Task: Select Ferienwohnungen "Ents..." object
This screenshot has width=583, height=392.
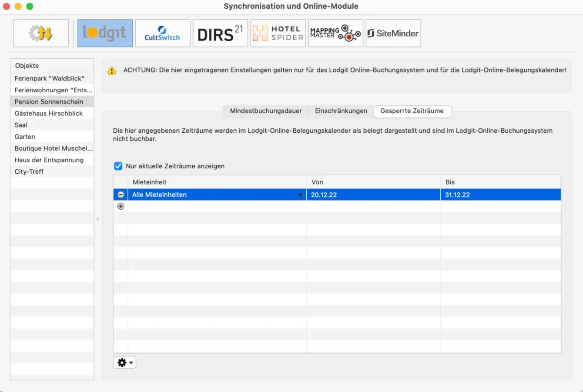Action: tap(52, 90)
